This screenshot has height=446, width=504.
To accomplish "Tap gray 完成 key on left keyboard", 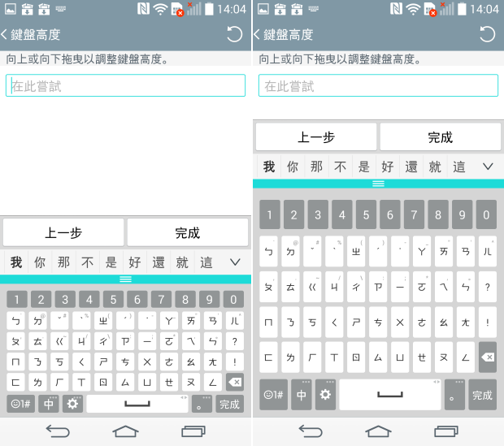I will click(229, 404).
